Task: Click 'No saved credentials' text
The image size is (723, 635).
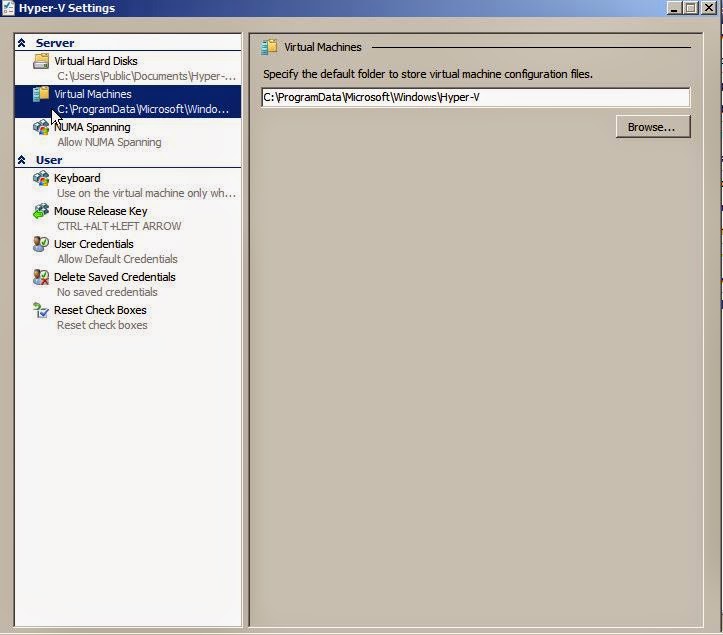Action: coord(107,292)
